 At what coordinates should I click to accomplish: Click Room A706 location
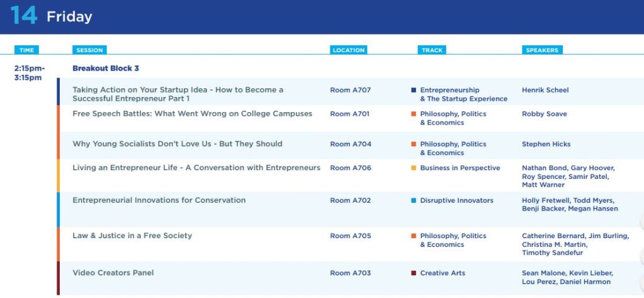[x=351, y=168]
